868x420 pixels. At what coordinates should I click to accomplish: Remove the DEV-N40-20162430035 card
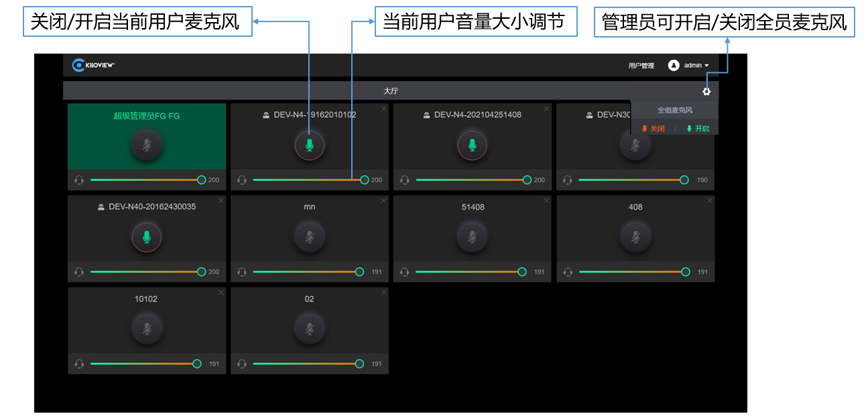point(221,200)
